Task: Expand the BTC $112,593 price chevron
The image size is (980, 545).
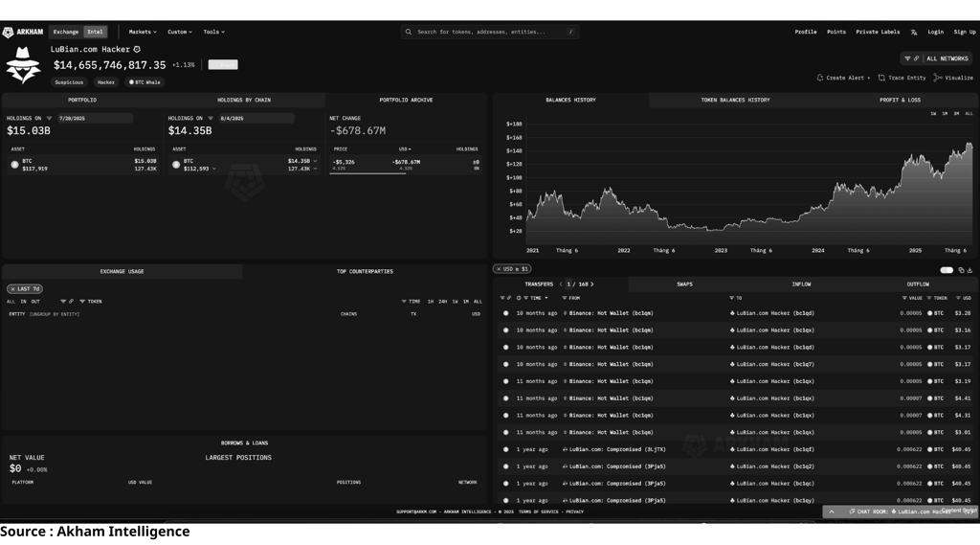Action: (x=213, y=169)
